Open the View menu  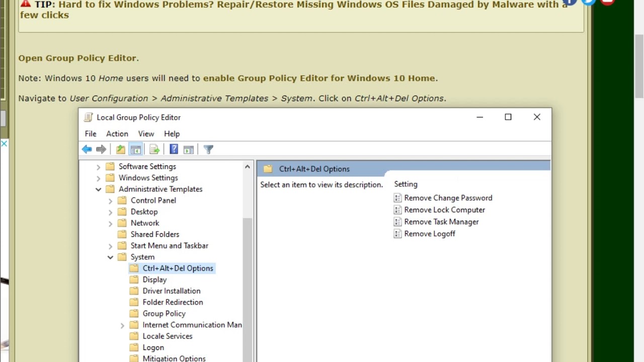[146, 134]
